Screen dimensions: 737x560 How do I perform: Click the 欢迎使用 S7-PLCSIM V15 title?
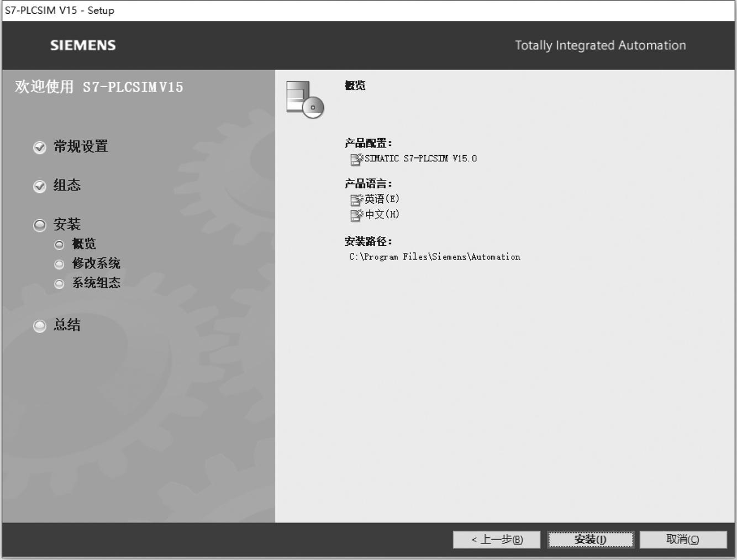point(99,87)
